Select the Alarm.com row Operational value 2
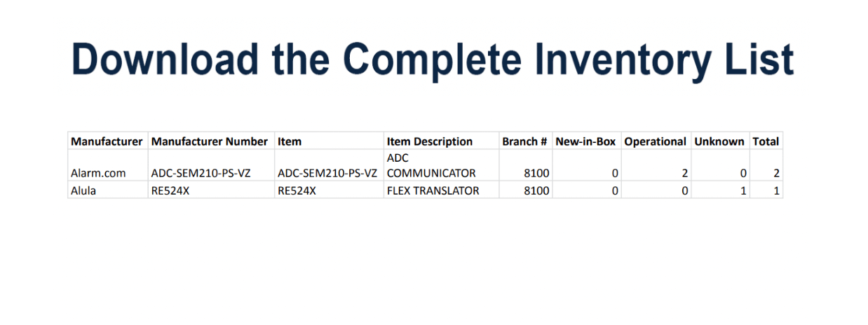The image size is (868, 325). [684, 173]
